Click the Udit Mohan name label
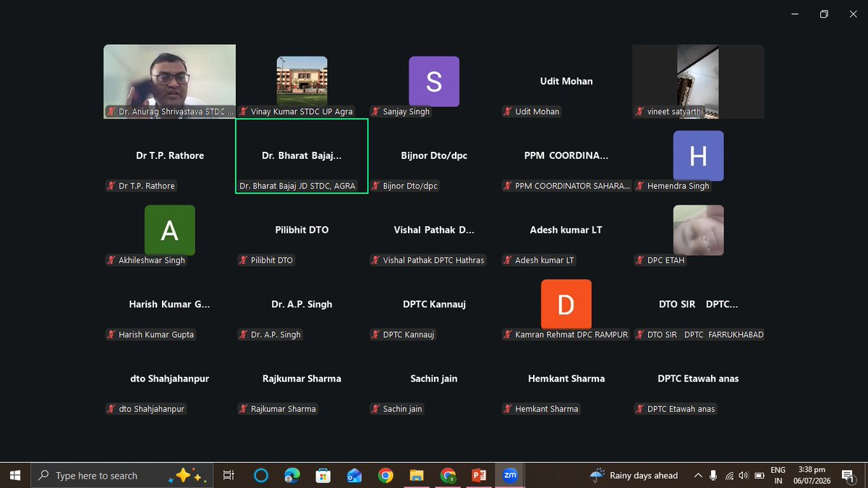Screen dimensions: 868x488 (x=537, y=111)
